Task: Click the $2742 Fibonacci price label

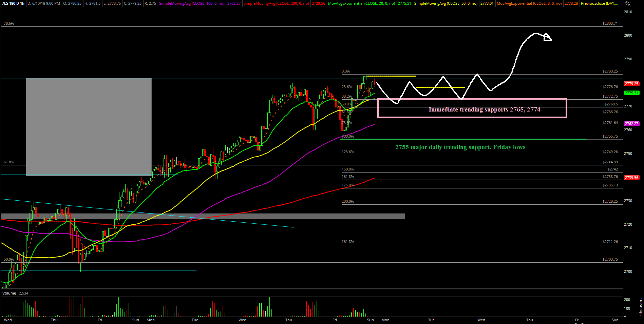Action: (613, 169)
